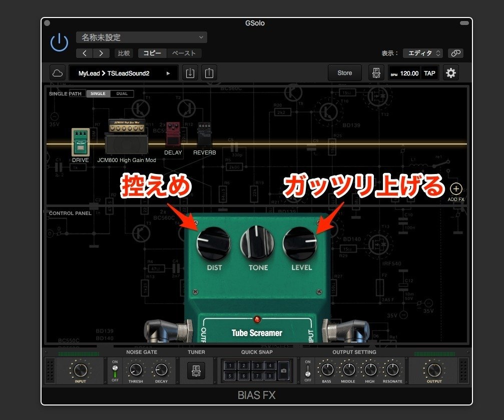The image size is (504, 420).
Task: Select Quick Snap slot 2
Action: click(x=244, y=365)
